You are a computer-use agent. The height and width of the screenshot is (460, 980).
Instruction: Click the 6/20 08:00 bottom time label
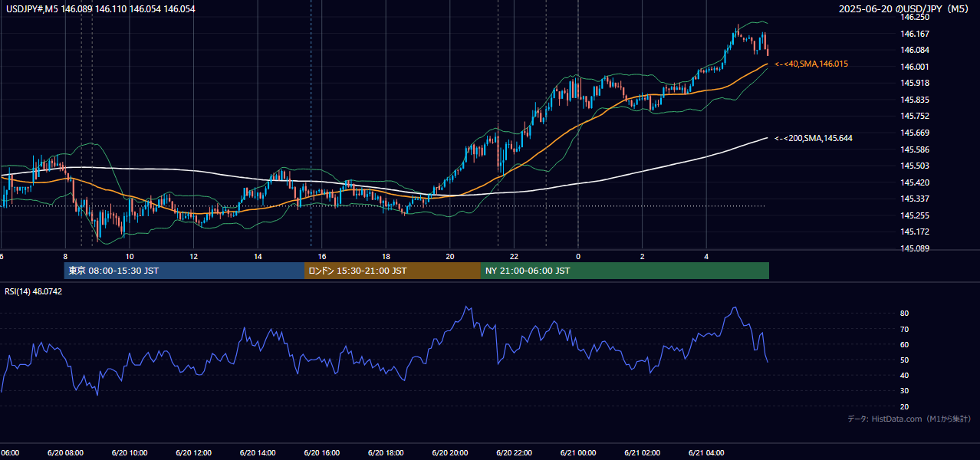point(65,453)
